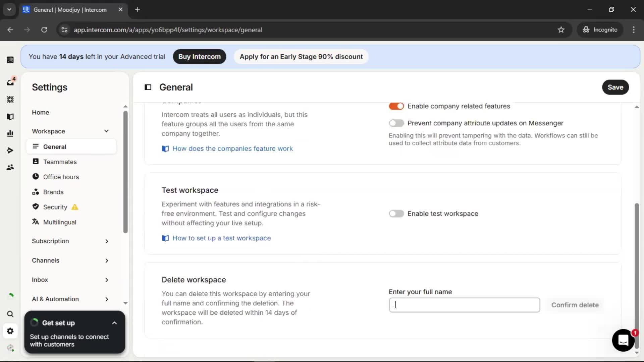Open the Contacts people icon
The height and width of the screenshot is (362, 644).
[x=10, y=167]
